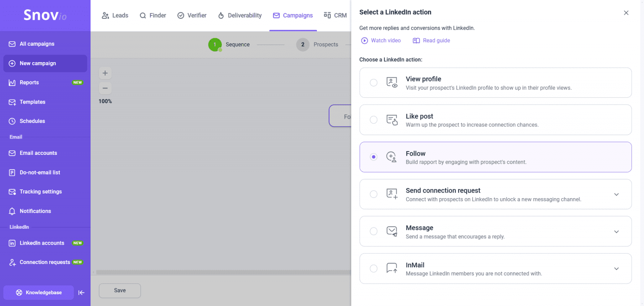Open Tracking settings in the sidebar
644x306 pixels.
click(x=41, y=191)
